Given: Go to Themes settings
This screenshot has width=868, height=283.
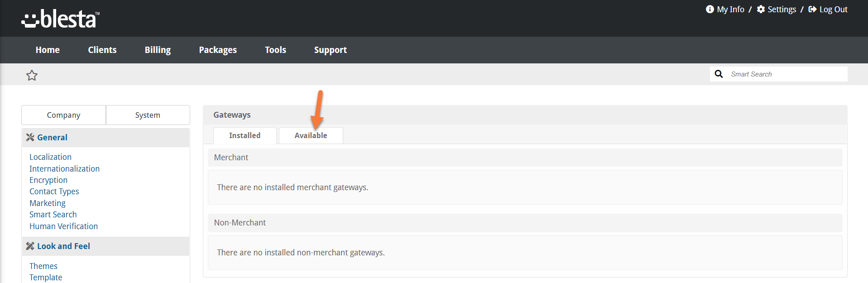Looking at the screenshot, I should pyautogui.click(x=43, y=266).
